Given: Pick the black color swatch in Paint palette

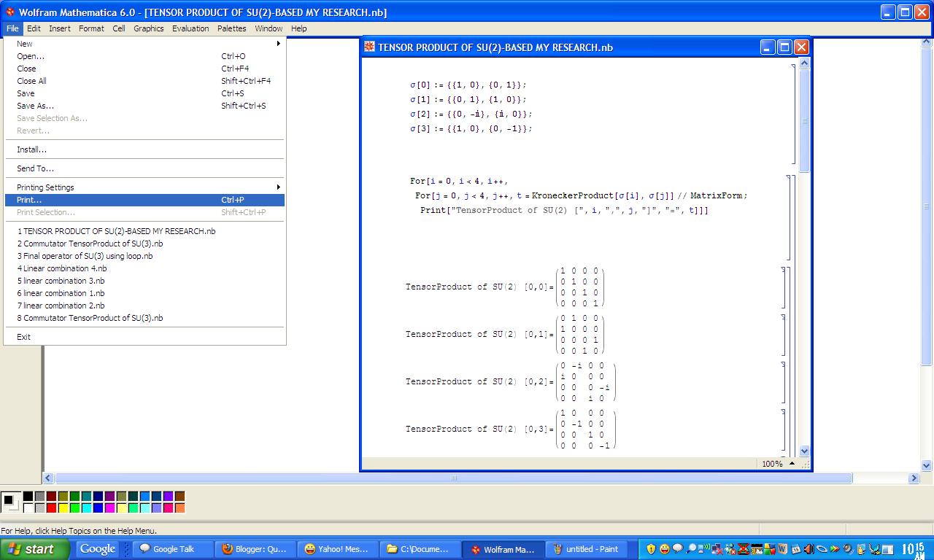Looking at the screenshot, I should (x=28, y=496).
